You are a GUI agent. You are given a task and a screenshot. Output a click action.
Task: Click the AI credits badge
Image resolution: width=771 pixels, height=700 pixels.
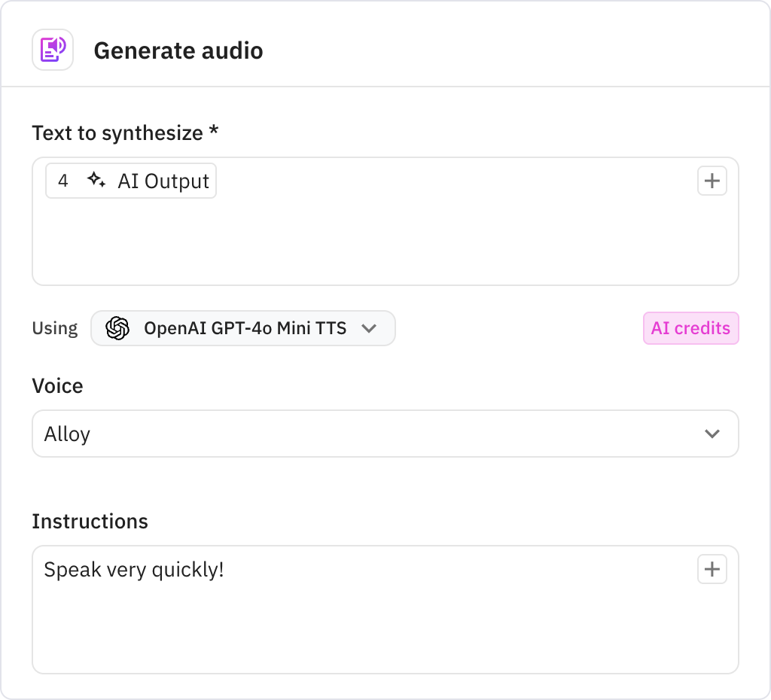pos(690,328)
